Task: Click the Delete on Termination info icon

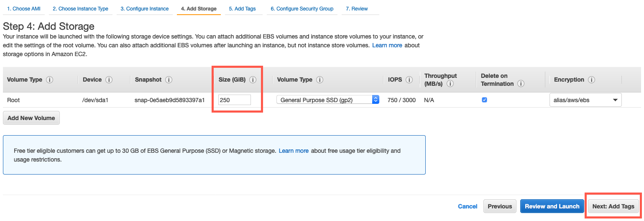Action: [x=521, y=84]
